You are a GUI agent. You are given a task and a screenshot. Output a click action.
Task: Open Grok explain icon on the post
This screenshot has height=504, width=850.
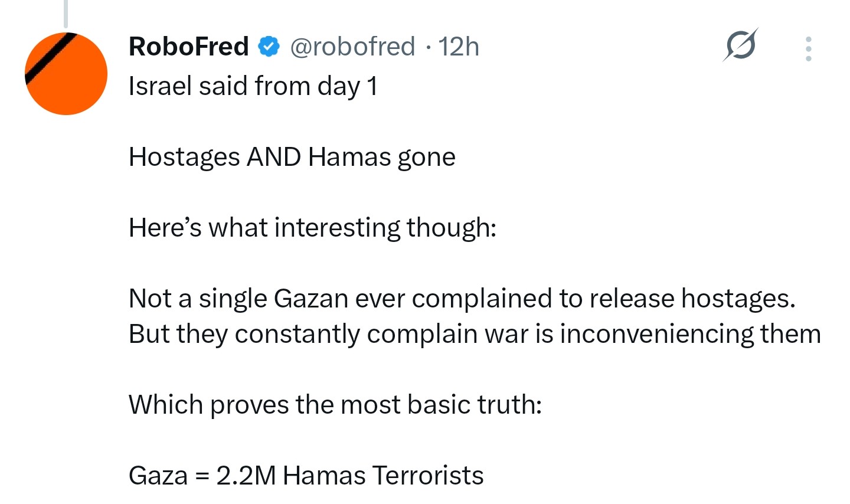click(x=741, y=45)
